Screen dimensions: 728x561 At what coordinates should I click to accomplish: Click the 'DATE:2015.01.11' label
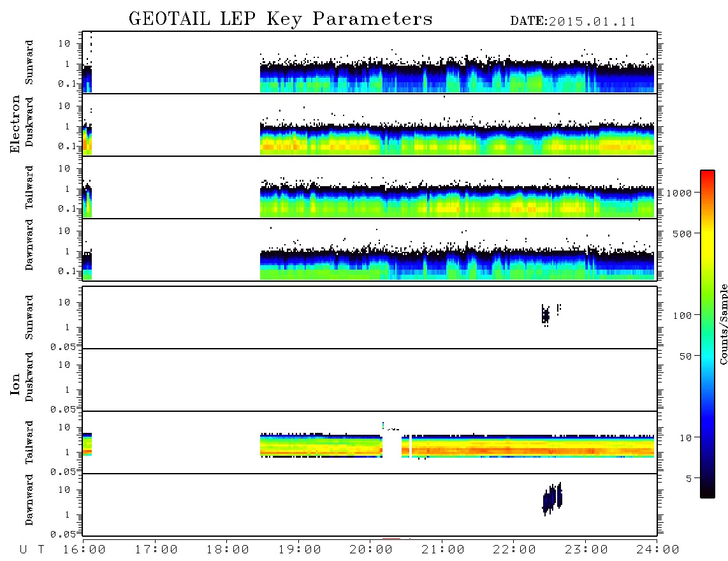[x=573, y=22]
